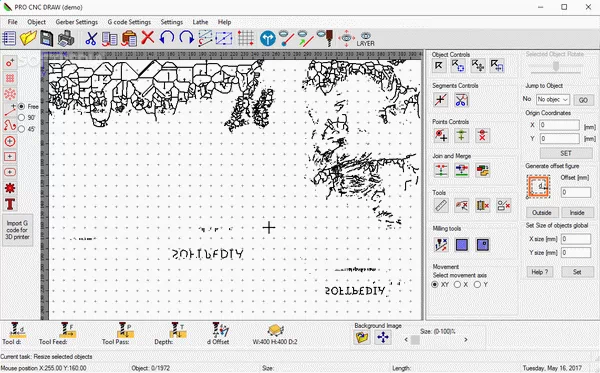This screenshot has height=373, width=600.
Task: Click the scissors icon in Segments Controls
Action: click(461, 100)
